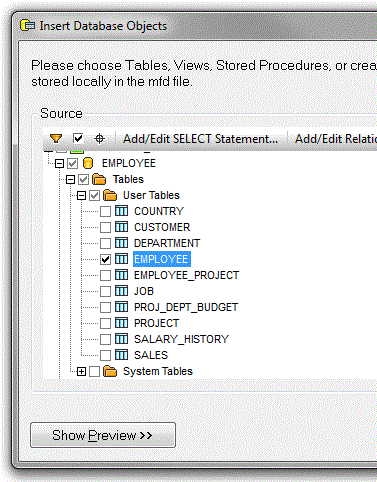Check the COUNTRY table checkbox
The image size is (377, 482).
tap(105, 211)
